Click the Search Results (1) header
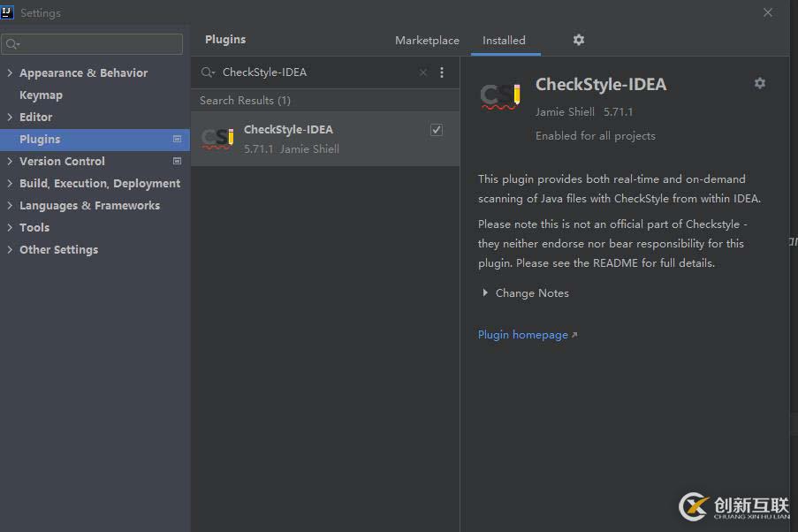Screen dimensions: 798x532 tap(246, 100)
